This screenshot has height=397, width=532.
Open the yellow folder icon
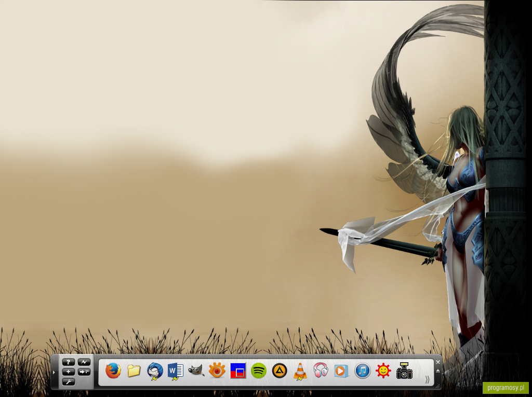coord(134,371)
